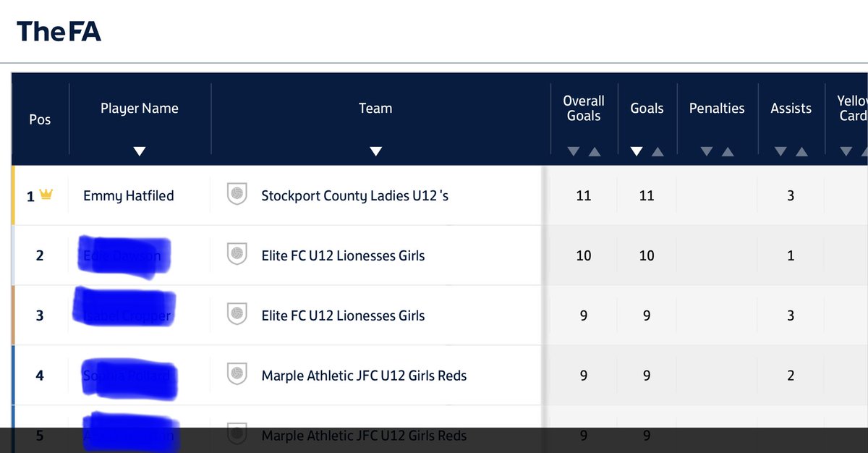The width and height of the screenshot is (868, 453).
Task: Click the Pos column header
Action: pyautogui.click(x=40, y=119)
